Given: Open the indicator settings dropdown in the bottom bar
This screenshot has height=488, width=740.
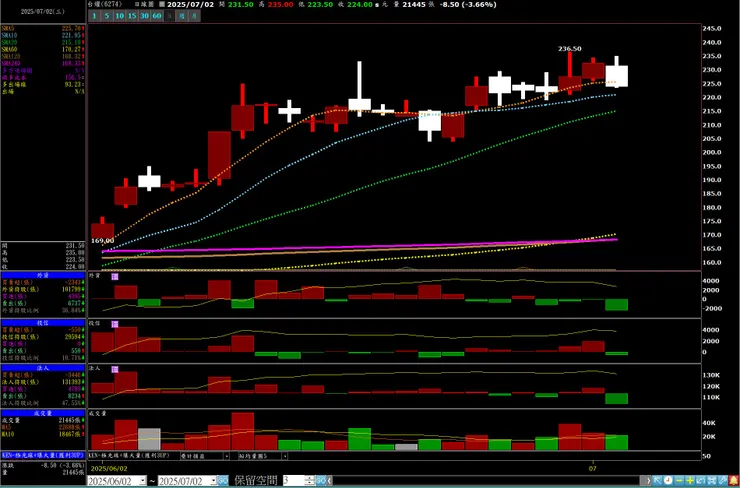Looking at the screenshot, I should (227, 456).
